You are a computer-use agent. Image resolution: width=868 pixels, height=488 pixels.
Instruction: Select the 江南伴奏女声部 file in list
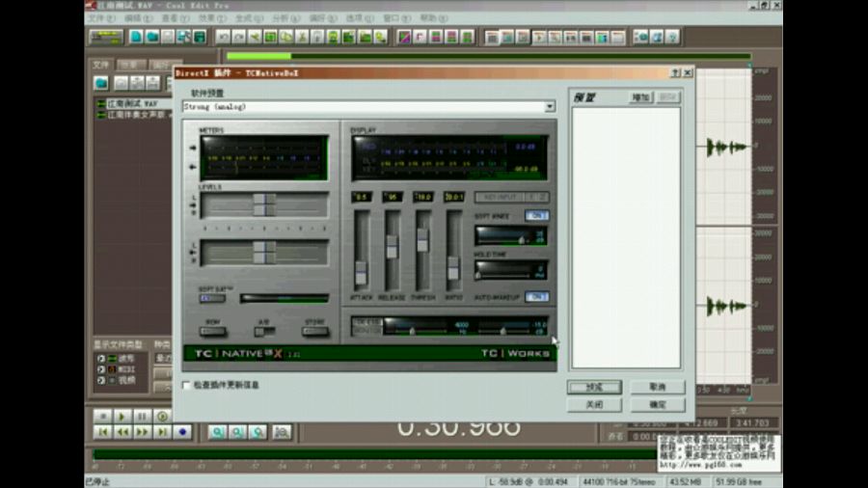click(x=133, y=114)
